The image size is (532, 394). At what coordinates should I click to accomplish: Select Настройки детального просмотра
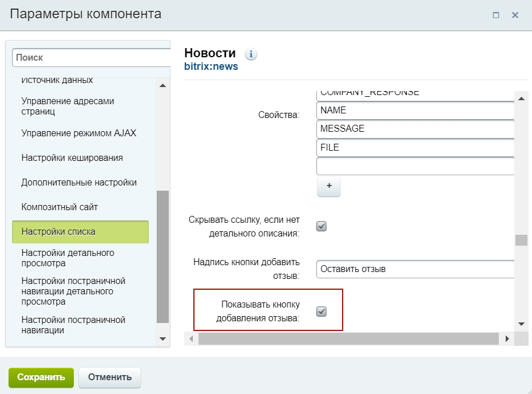(x=68, y=258)
